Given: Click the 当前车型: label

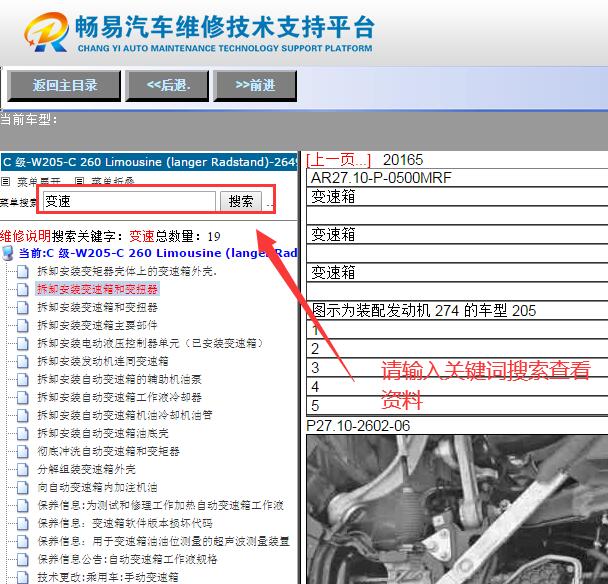Looking at the screenshot, I should click(29, 119).
